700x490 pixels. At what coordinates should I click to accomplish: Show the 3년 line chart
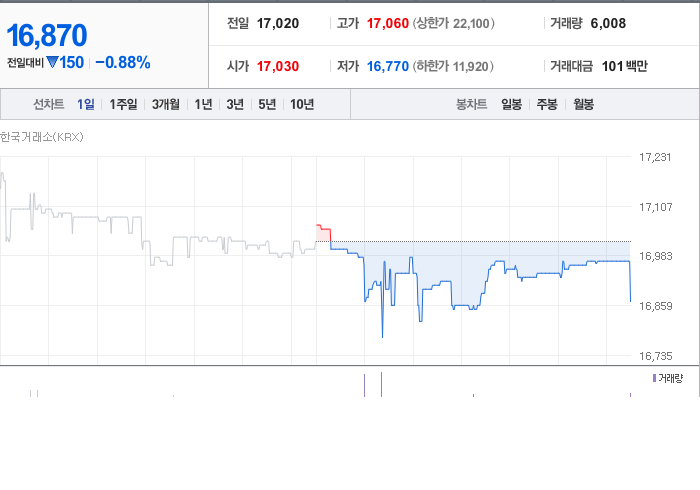tap(235, 104)
